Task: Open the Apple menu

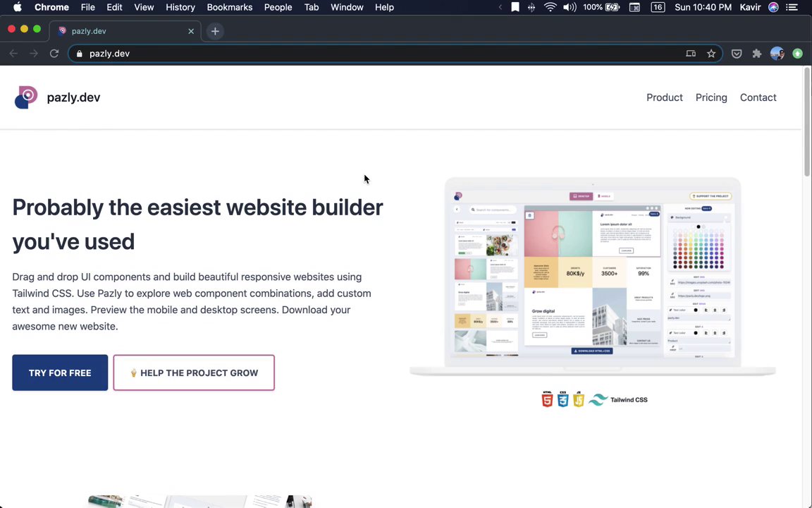Action: click(17, 7)
